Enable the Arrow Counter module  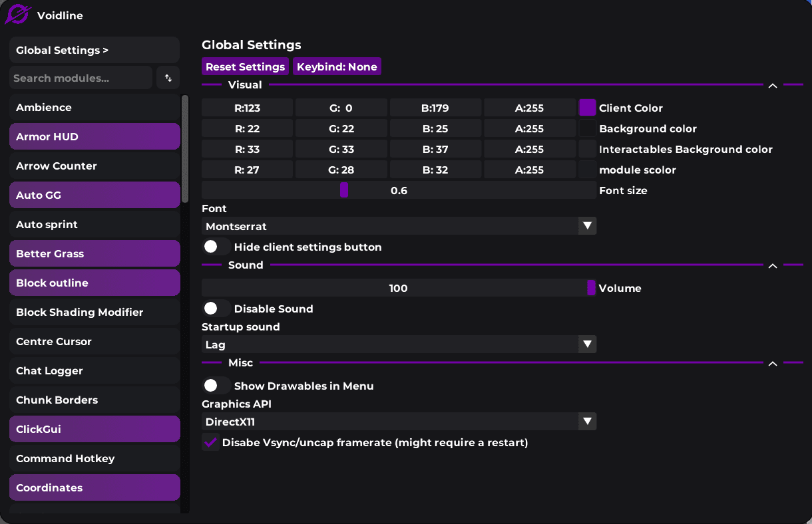[x=95, y=166]
